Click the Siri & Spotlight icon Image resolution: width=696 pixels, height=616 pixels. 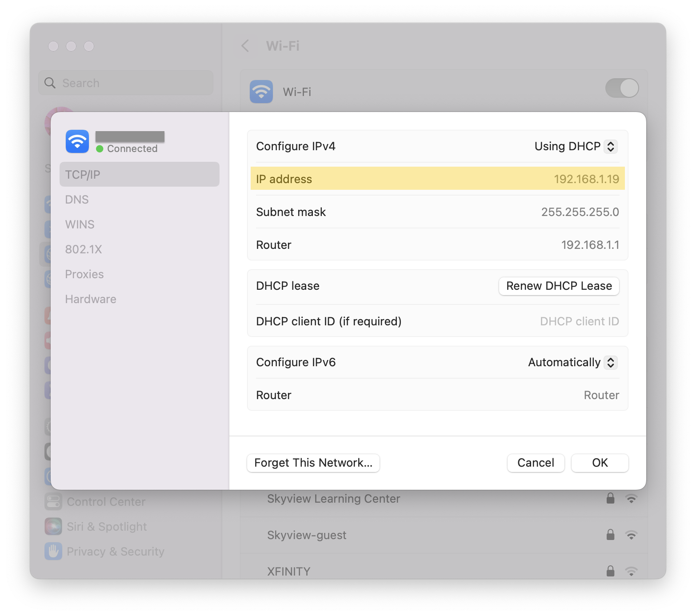(53, 526)
